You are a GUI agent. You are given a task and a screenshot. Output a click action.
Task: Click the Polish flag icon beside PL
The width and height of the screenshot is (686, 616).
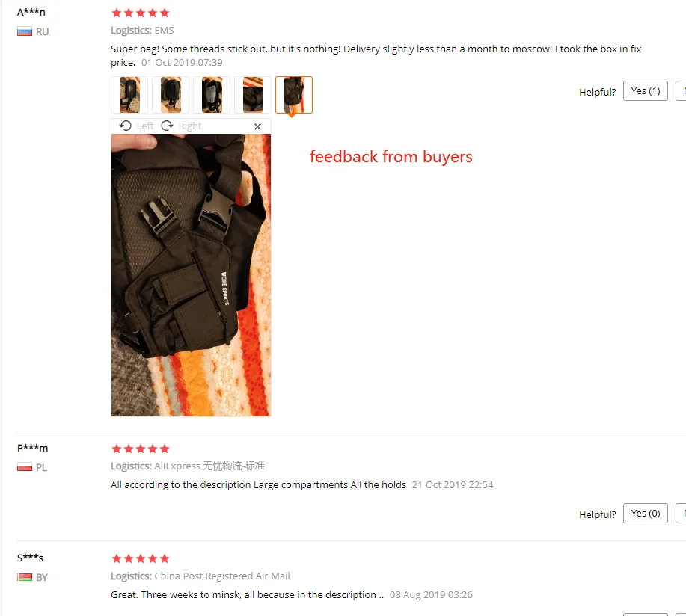[25, 467]
